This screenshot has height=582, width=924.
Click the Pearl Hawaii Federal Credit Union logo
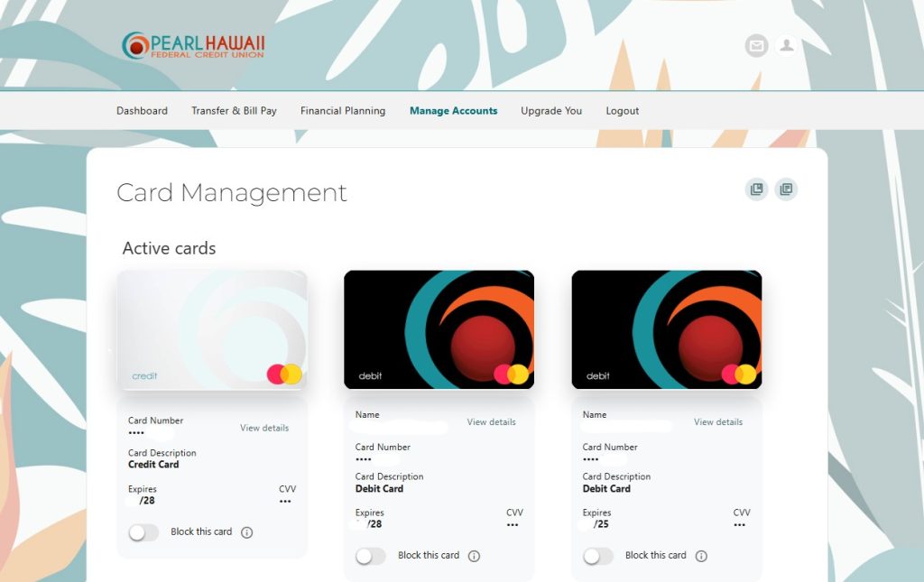193,46
